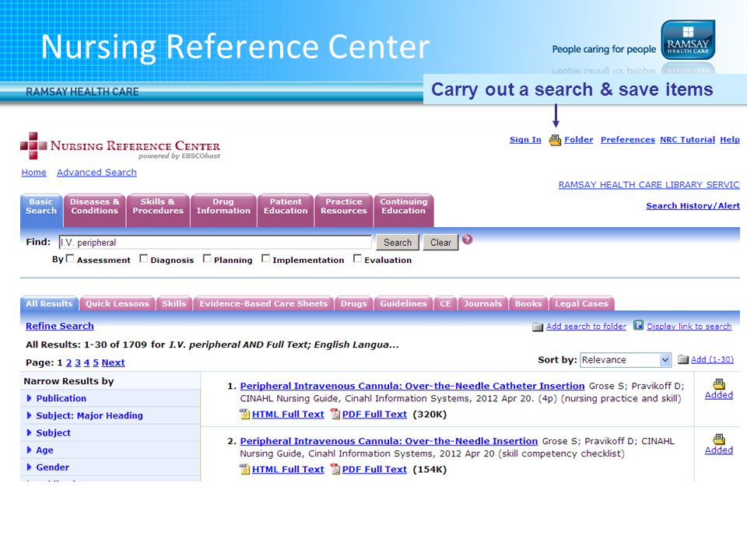Switch to Drug Information tab
This screenshot has width=747, height=560.
tap(223, 210)
